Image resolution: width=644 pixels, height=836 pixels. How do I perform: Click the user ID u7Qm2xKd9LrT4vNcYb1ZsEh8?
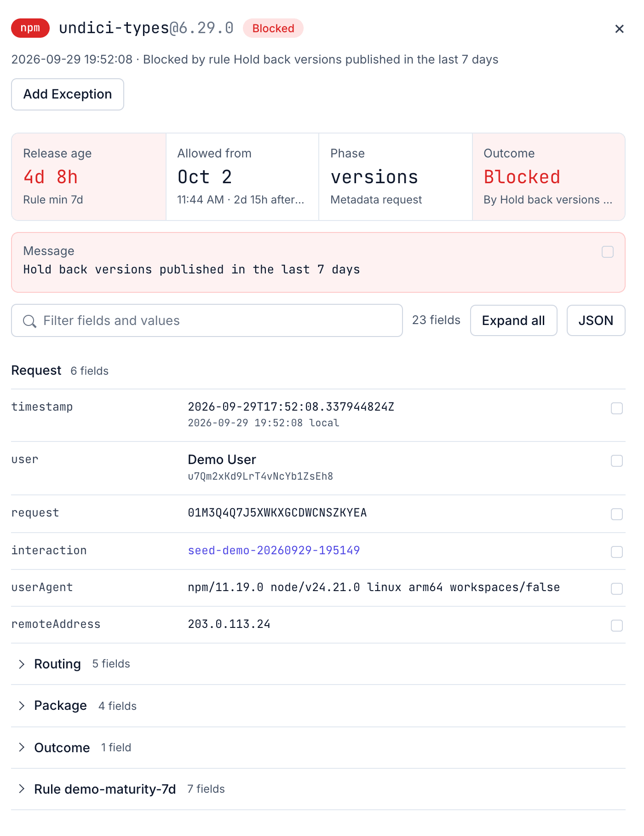(260, 476)
